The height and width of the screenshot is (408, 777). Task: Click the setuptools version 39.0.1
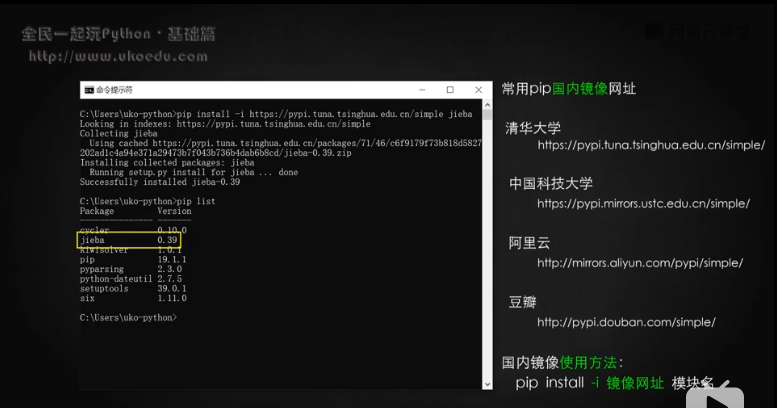coord(172,289)
